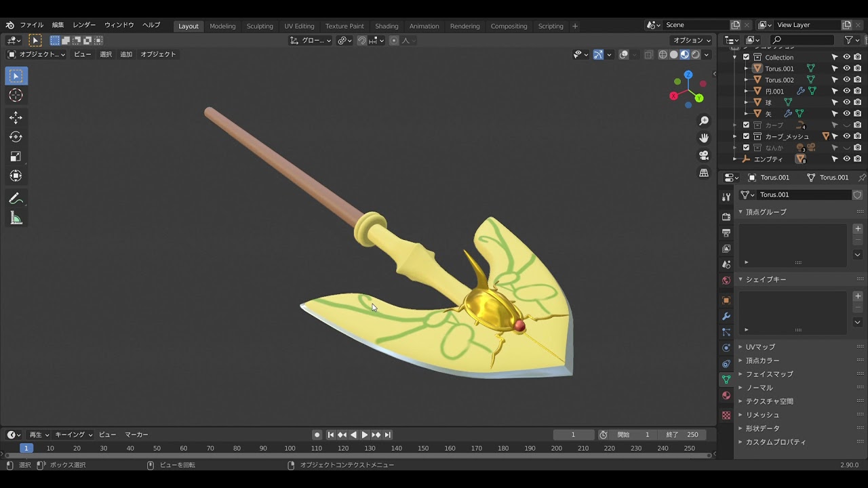Switch to the Modeling workspace tab
The height and width of the screenshot is (488, 868).
coord(222,26)
